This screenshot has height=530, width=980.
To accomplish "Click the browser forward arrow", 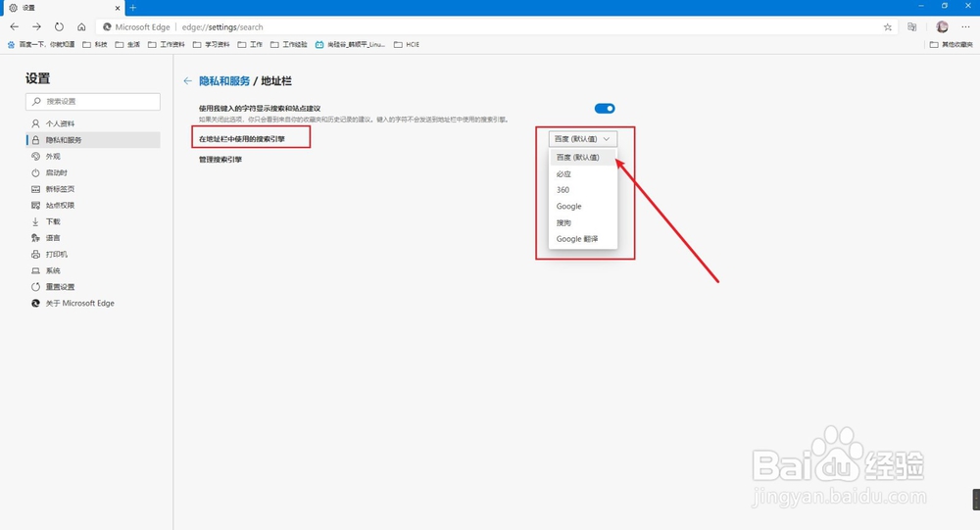I will [x=37, y=26].
